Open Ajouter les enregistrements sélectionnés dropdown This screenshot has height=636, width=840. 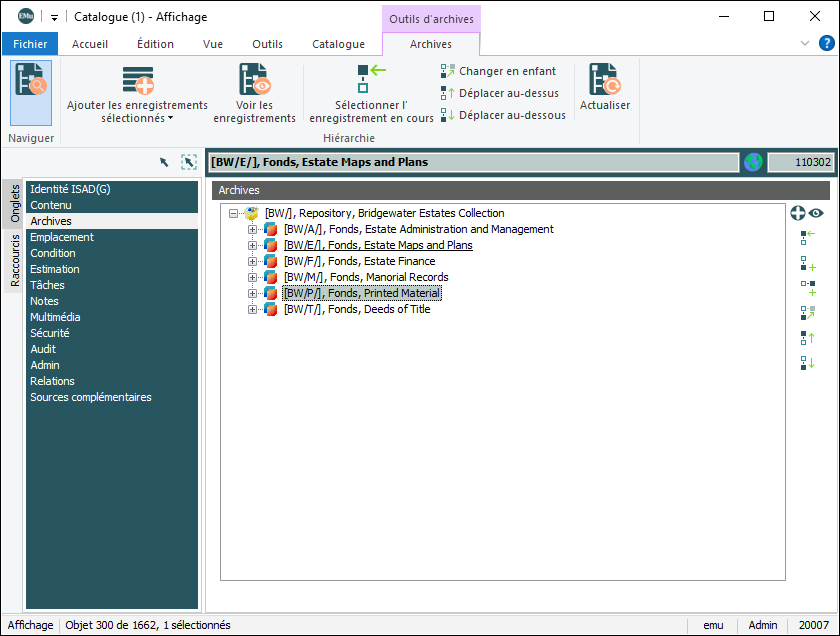(x=137, y=111)
